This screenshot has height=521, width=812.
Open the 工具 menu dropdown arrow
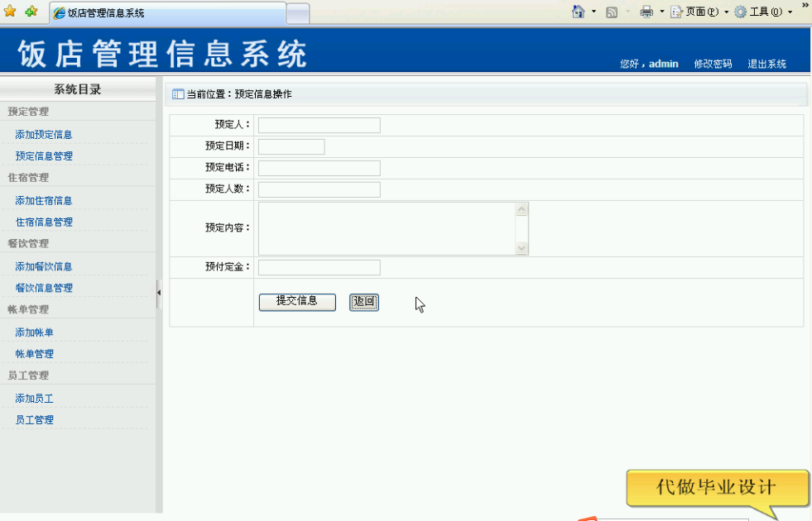[790, 12]
